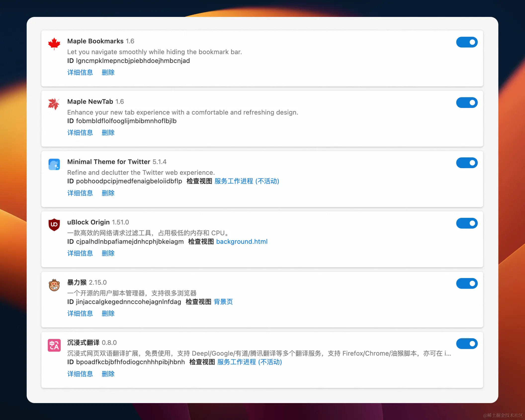Click the 沉浸式翻译 extension title
Screen dimensions: 525x420
[x=83, y=342]
